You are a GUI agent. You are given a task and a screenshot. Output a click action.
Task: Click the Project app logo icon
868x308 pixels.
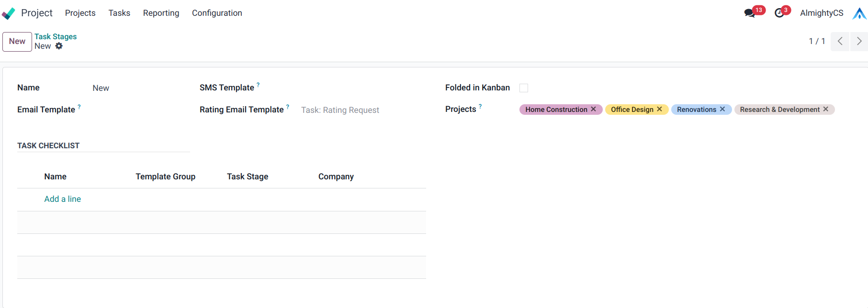9,13
